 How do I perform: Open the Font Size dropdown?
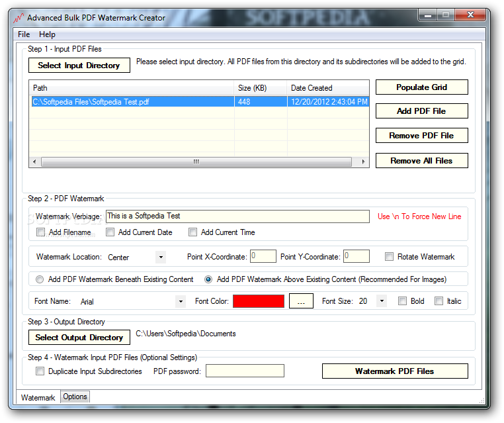(382, 301)
